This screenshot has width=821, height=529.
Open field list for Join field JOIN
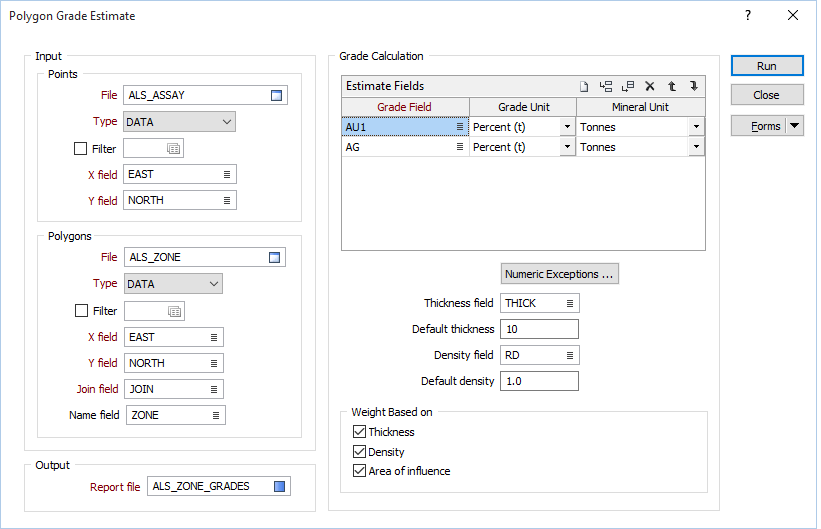click(214, 389)
